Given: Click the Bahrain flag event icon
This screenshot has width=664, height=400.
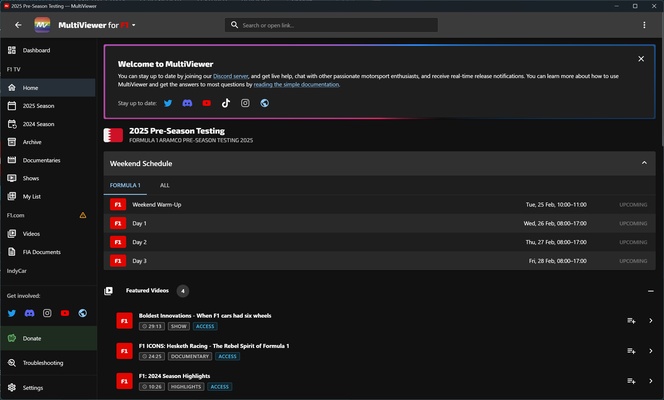Looking at the screenshot, I should pos(113,135).
